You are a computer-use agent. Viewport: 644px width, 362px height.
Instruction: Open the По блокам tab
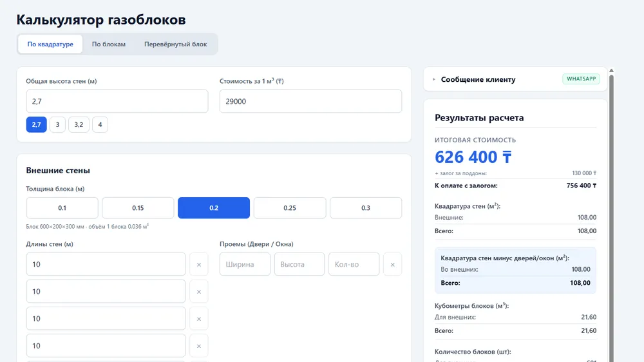[109, 44]
